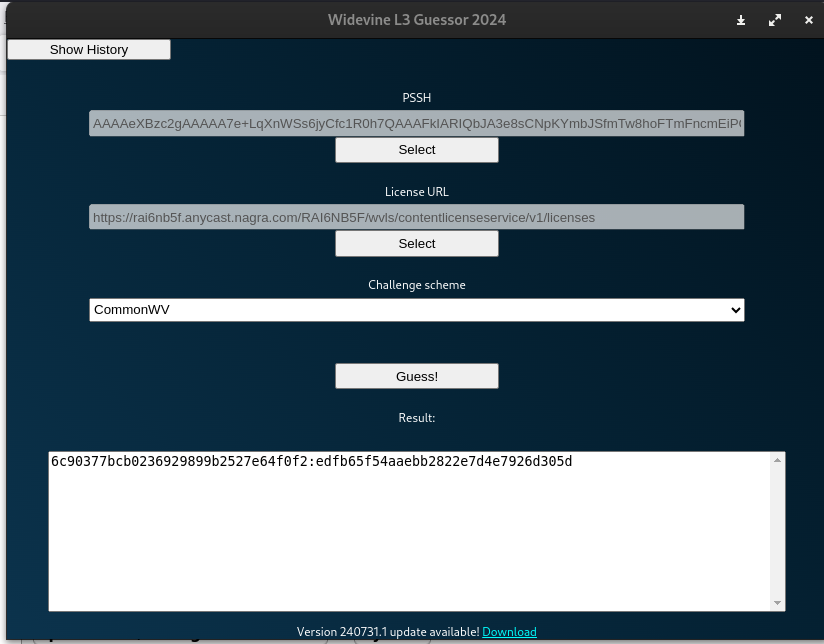
Task: Click the Version 240731.1 update available text
Action: coord(388,631)
